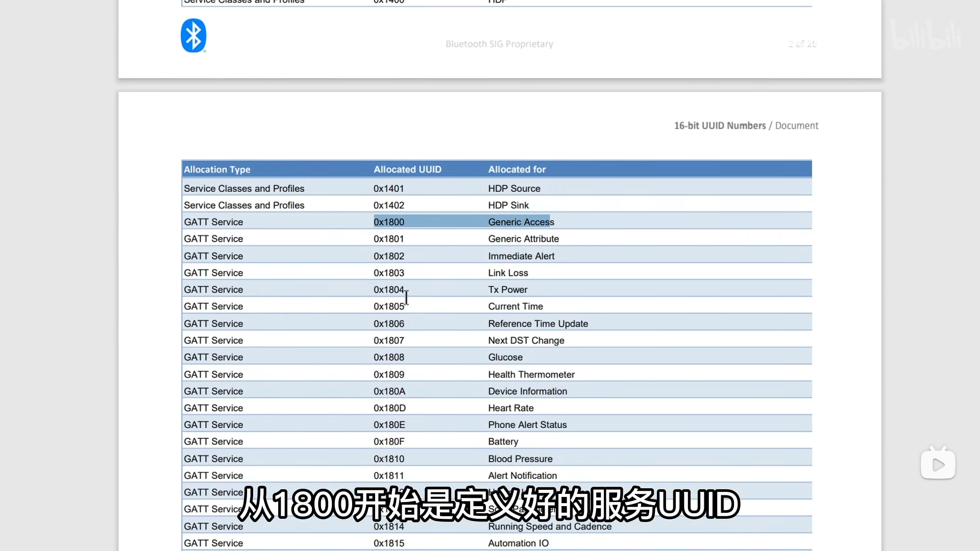Click the 0x1815 Automation IO UUID

point(389,543)
